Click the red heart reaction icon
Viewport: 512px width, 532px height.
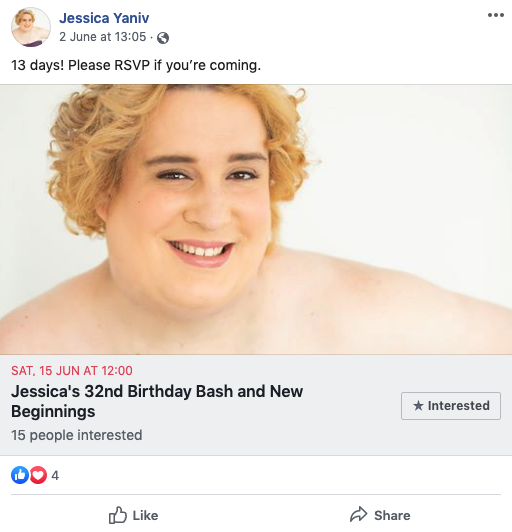click(38, 475)
